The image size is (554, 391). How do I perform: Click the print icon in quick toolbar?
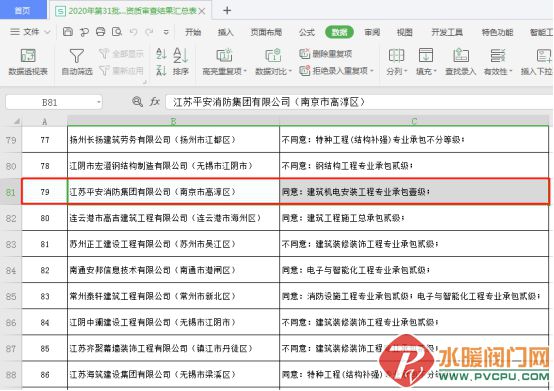coord(100,32)
